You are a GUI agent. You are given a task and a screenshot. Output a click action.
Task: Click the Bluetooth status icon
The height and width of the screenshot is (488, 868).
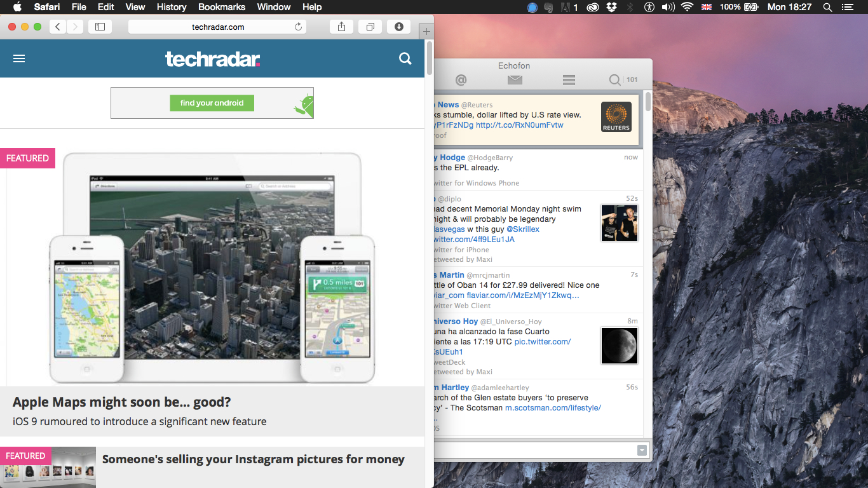pos(630,7)
